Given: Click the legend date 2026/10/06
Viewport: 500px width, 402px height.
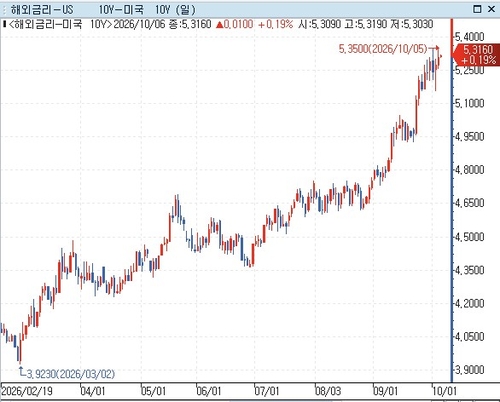Looking at the screenshot, I should 139,24.
